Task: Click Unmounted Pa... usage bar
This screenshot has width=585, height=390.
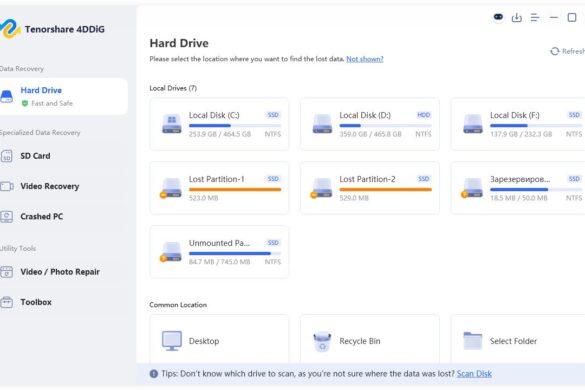Action: [x=235, y=253]
